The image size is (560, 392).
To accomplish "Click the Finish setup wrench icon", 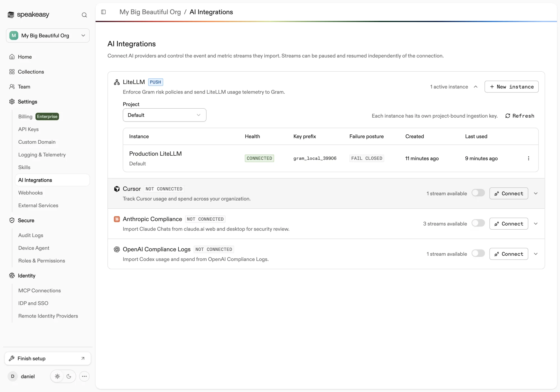I will click(12, 358).
